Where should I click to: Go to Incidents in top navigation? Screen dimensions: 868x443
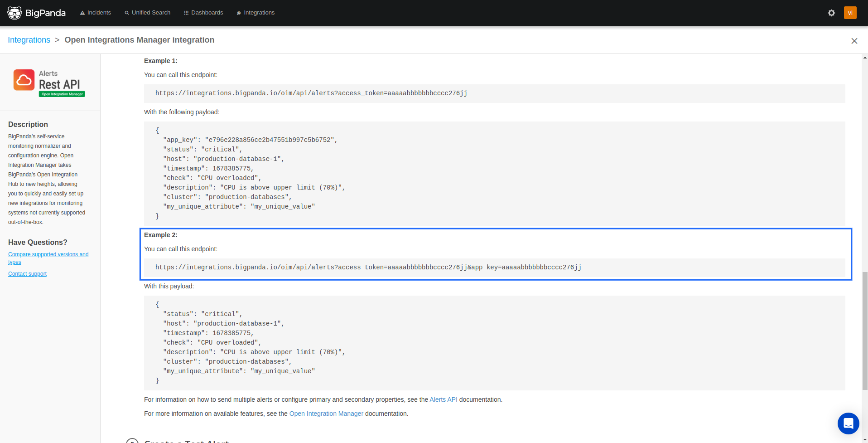(x=95, y=13)
